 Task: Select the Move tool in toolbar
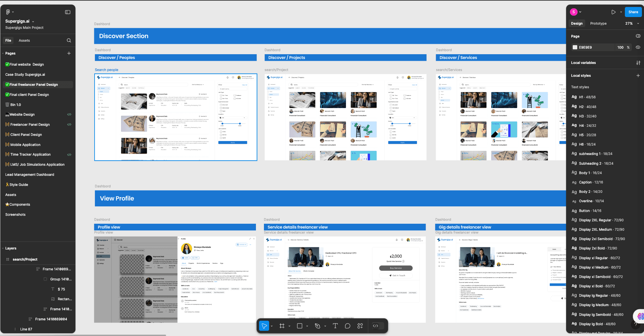264,326
